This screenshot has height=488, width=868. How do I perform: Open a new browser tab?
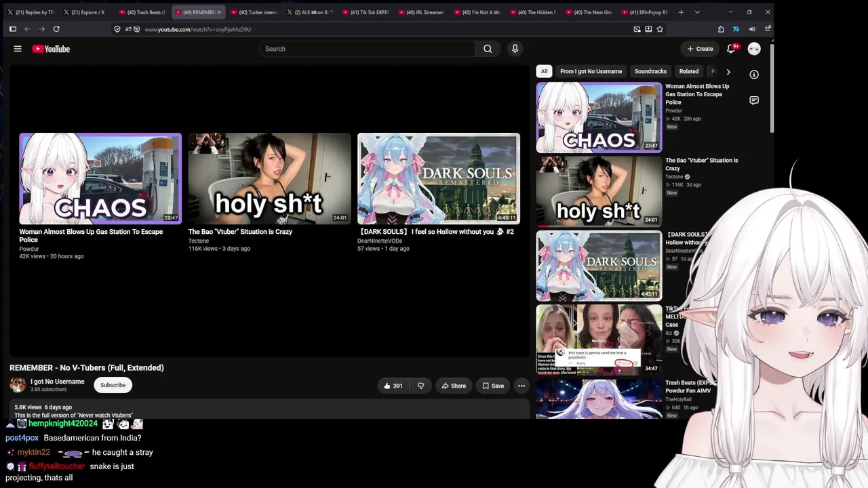[x=681, y=12]
